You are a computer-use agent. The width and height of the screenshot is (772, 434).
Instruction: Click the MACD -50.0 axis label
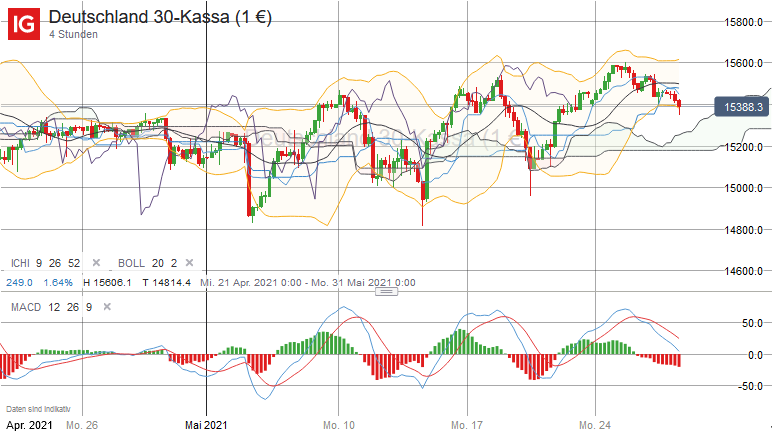coord(750,386)
